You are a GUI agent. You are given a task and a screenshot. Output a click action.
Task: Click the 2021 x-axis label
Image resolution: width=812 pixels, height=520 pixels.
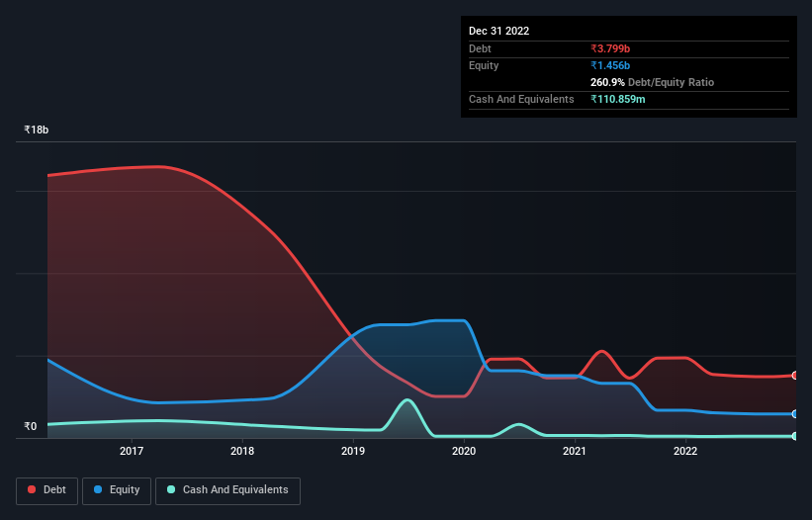(x=575, y=451)
